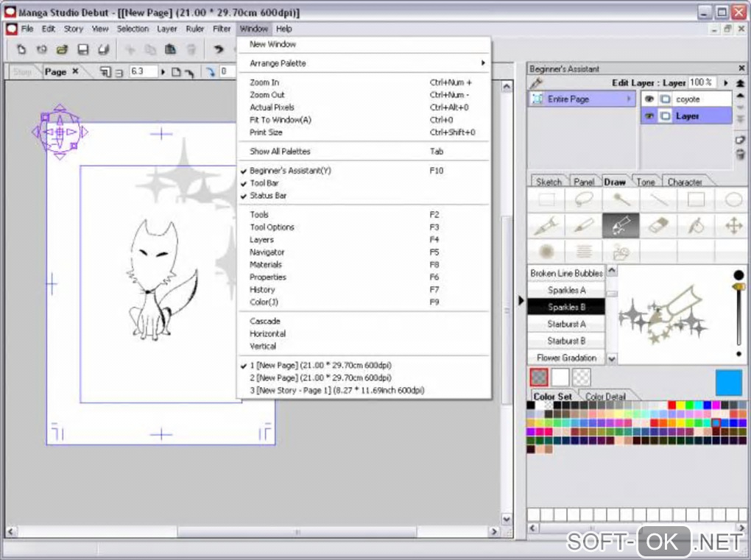This screenshot has width=751, height=560.
Task: Choose Zoom In from Window menu
Action: (364, 82)
